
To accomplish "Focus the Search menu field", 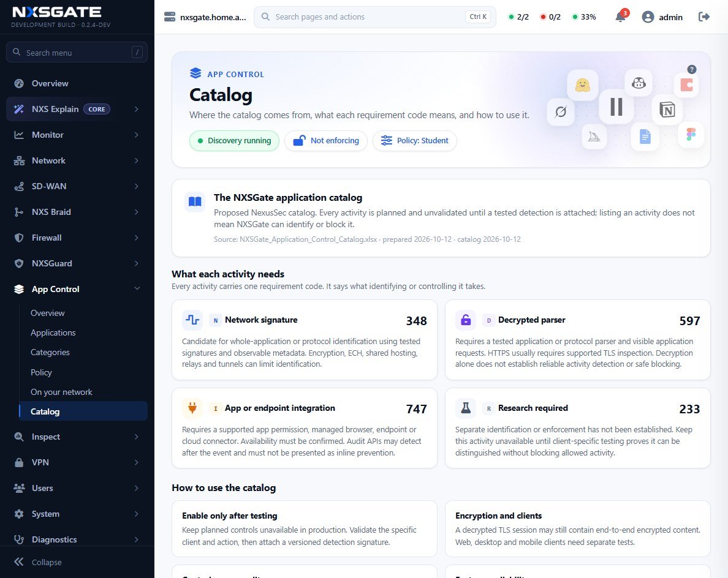I will point(77,53).
